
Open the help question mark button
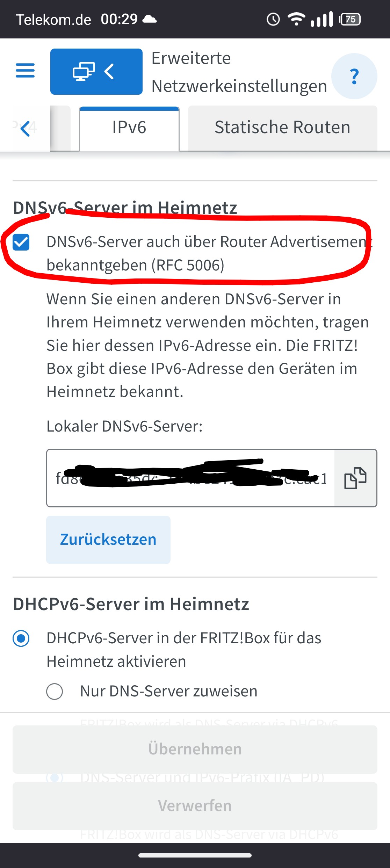coord(354,76)
